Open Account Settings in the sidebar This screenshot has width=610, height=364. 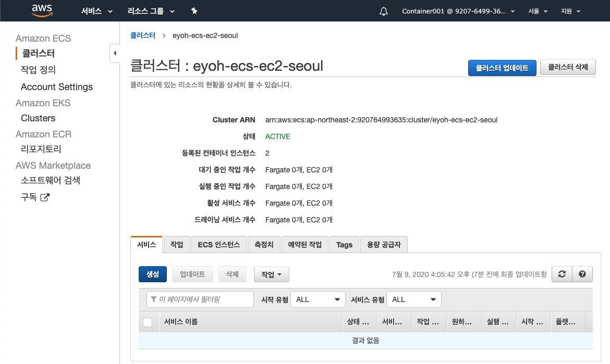[57, 86]
